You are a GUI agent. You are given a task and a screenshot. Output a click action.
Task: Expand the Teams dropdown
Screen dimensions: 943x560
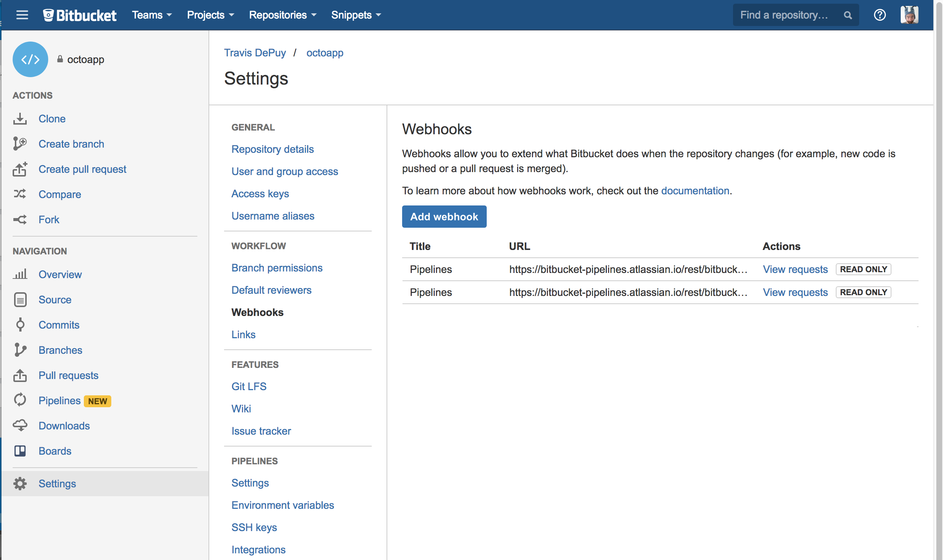coord(152,15)
